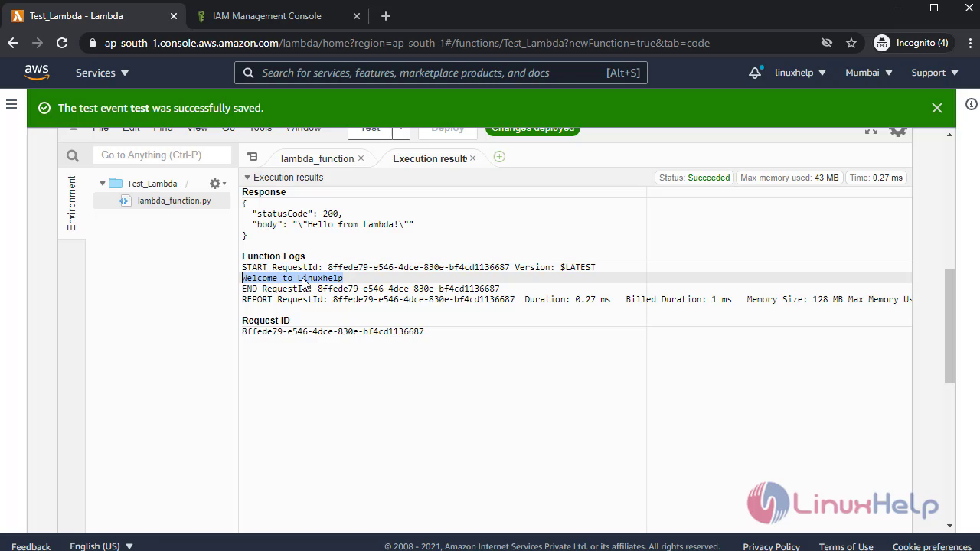Click the 'Time: 0.27 ms' badge
The width and height of the screenshot is (980, 551).
(877, 178)
